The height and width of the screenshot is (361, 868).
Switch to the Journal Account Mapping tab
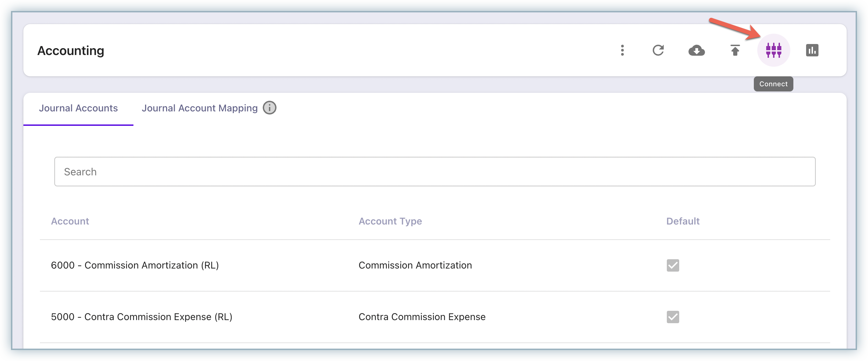click(199, 108)
